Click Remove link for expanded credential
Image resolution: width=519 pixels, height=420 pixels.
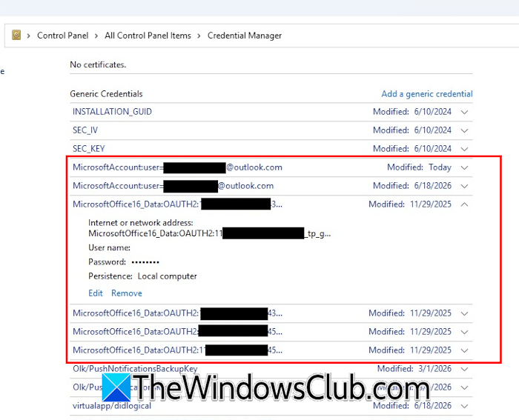tap(127, 293)
